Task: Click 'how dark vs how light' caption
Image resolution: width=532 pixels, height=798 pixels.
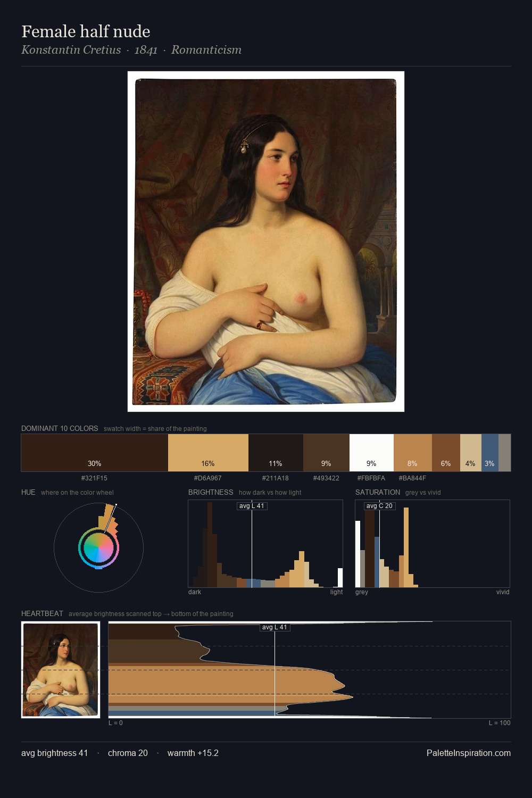Action: point(270,493)
